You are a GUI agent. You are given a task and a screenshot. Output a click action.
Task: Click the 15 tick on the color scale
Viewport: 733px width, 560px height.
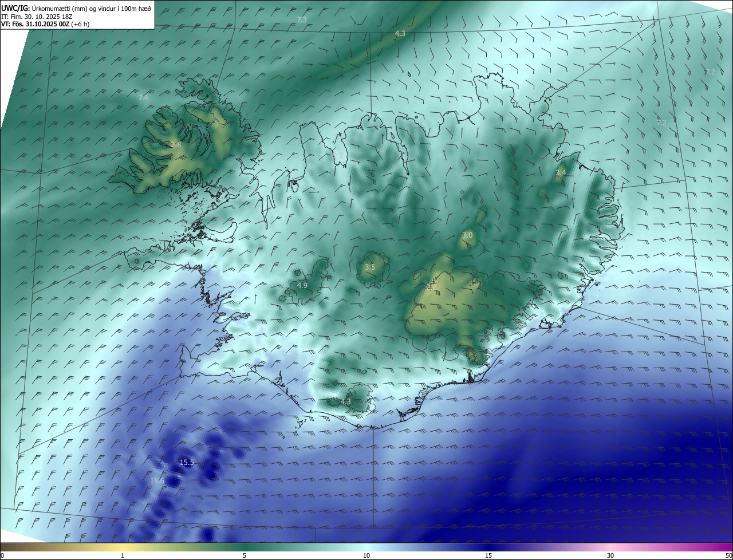click(488, 555)
